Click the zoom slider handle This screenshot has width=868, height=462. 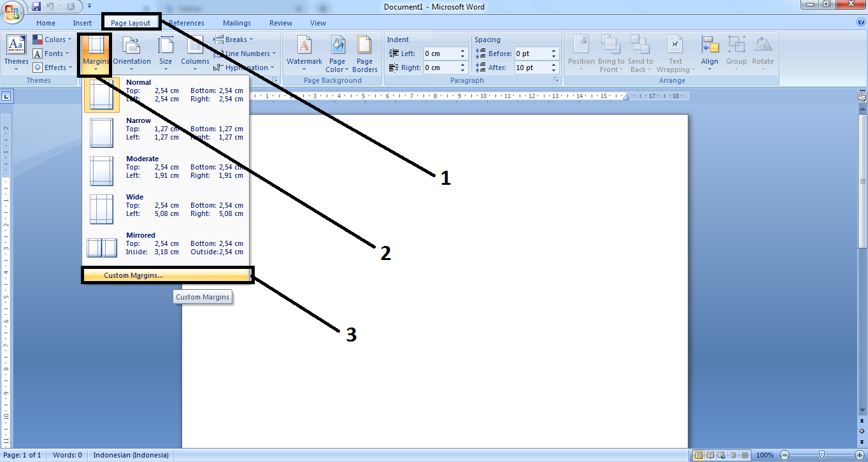tap(822, 455)
